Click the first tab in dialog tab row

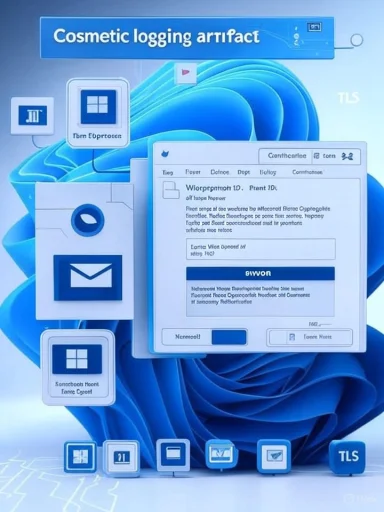pyautogui.click(x=168, y=173)
